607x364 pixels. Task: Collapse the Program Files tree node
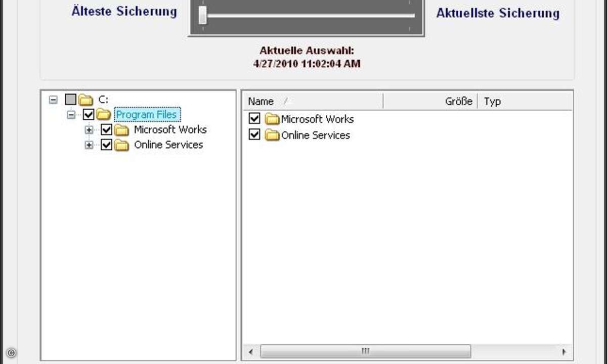[x=71, y=115]
